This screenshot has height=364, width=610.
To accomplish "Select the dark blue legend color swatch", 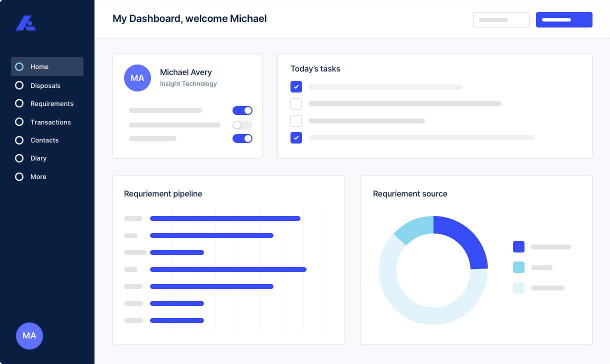I will [x=518, y=246].
